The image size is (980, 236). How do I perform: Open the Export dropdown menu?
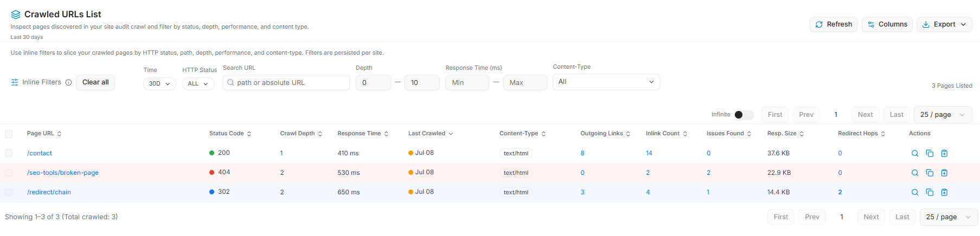[944, 24]
